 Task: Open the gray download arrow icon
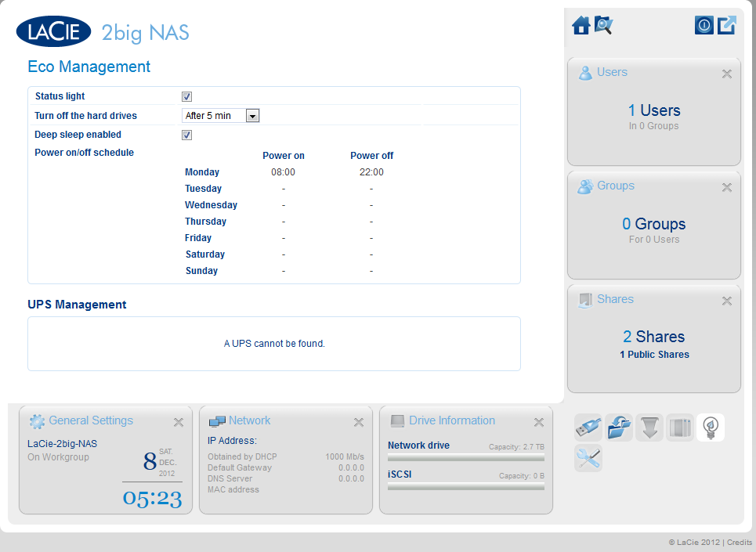pyautogui.click(x=649, y=428)
